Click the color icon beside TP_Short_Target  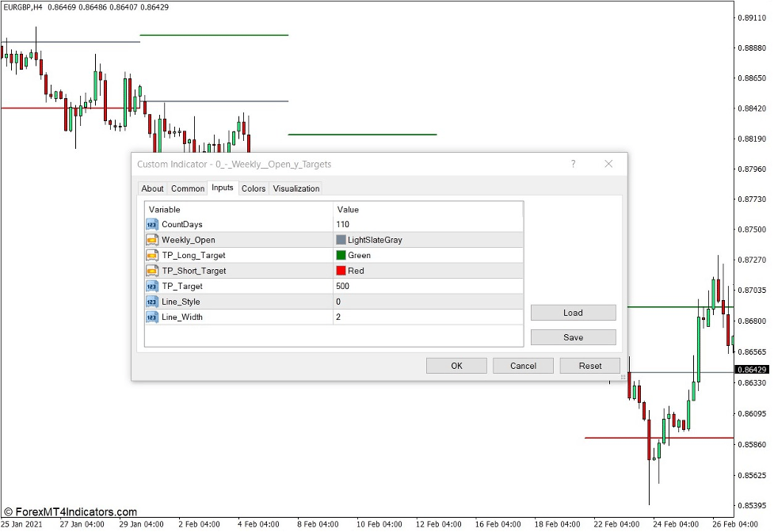point(151,271)
